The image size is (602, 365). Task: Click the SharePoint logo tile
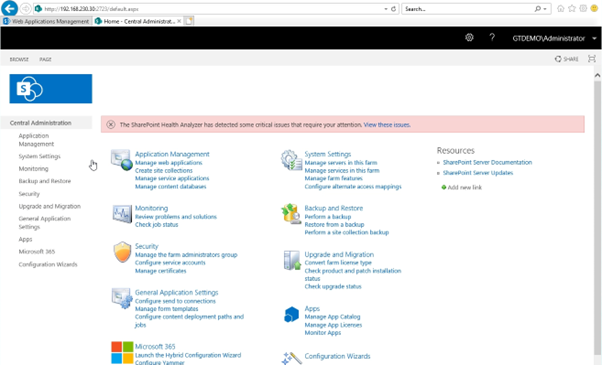(51, 89)
